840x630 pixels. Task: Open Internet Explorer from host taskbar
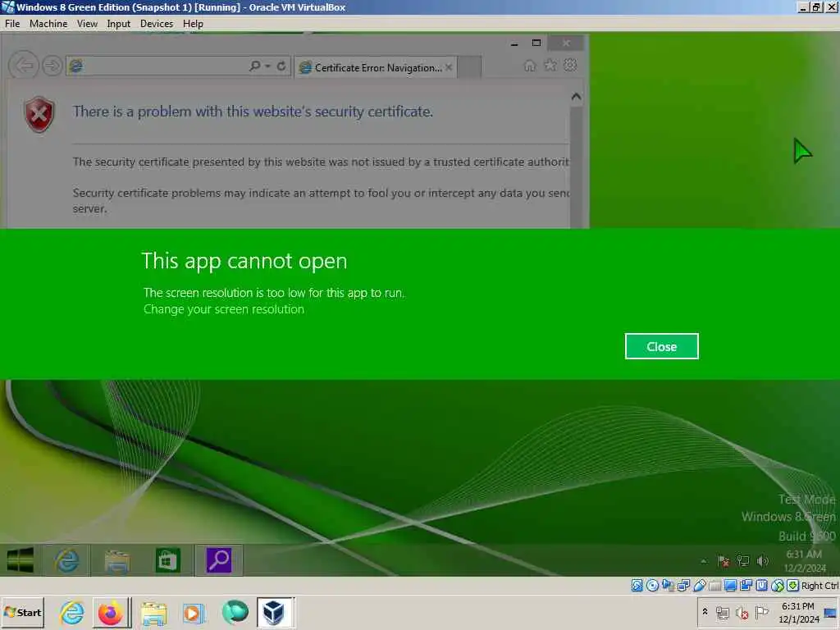(x=72, y=613)
